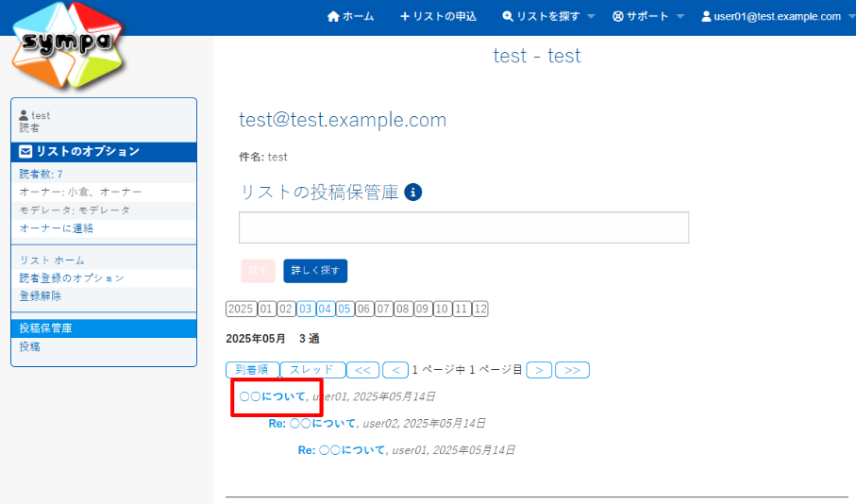Click the リストのオプション sidebar header
The image size is (856, 504).
tap(104, 152)
